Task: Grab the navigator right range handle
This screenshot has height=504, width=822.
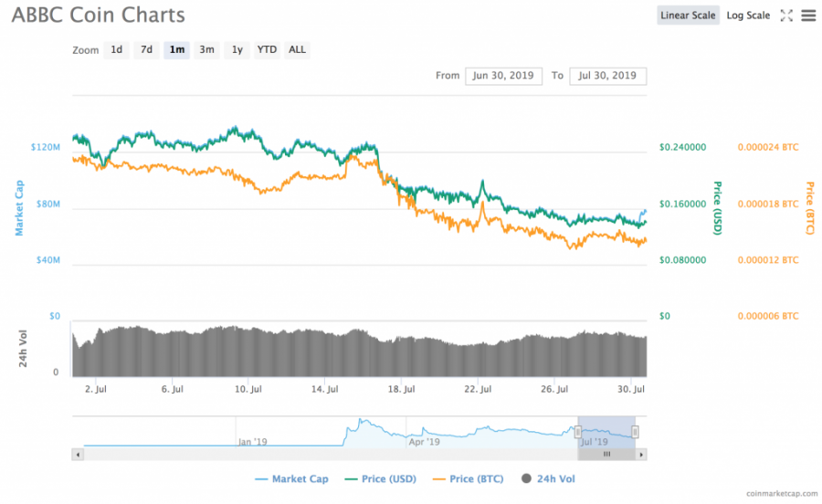Action: pos(635,432)
